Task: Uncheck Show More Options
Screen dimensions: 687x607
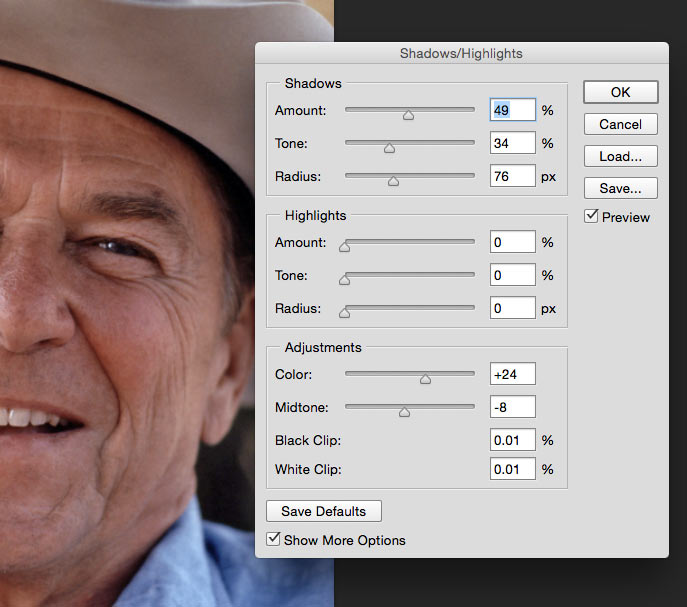Action: [x=274, y=539]
